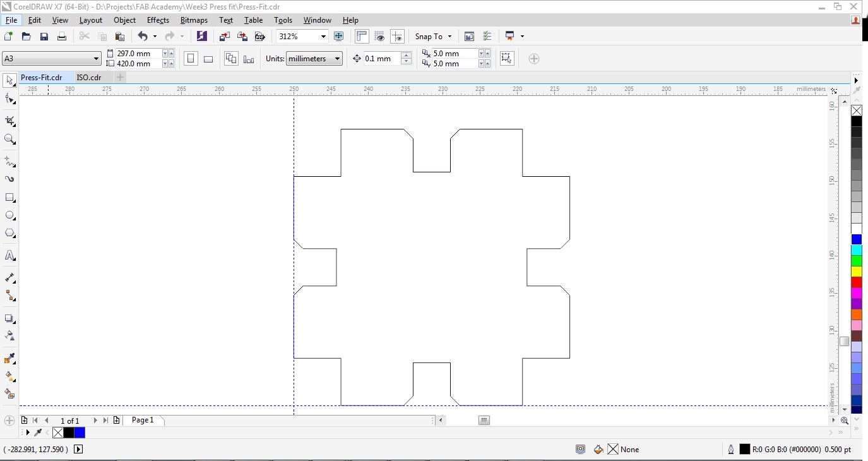Open the application launcher dropdown arrow
868x461 pixels.
[x=523, y=37]
